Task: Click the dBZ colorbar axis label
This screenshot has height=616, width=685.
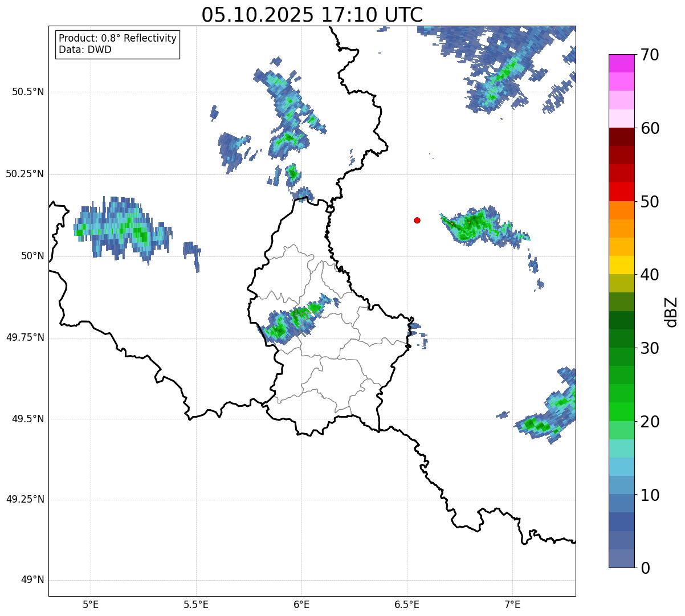Action: [x=671, y=312]
